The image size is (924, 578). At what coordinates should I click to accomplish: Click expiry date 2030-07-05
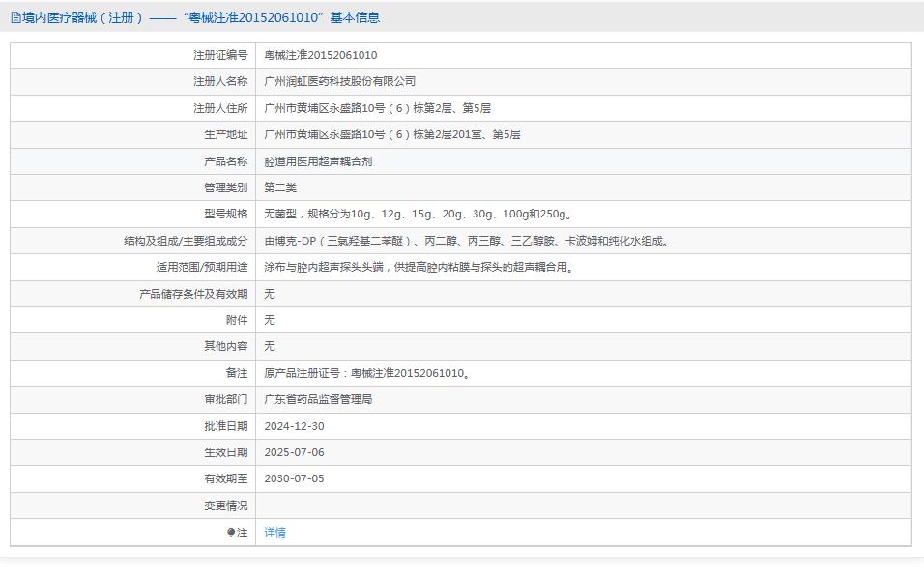pyautogui.click(x=295, y=478)
